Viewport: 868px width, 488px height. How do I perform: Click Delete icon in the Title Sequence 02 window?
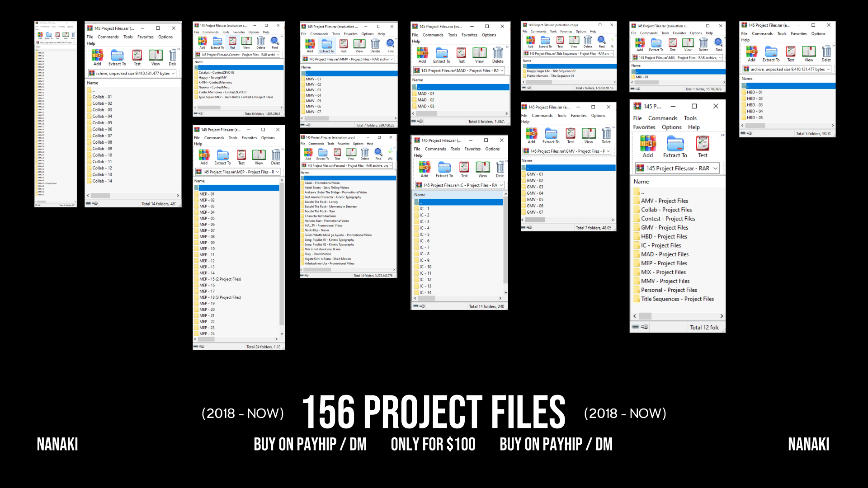pyautogui.click(x=588, y=40)
